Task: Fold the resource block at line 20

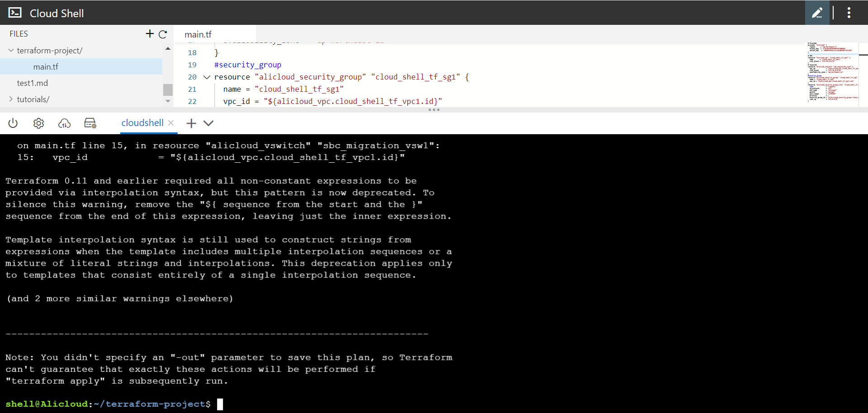Action: [x=207, y=77]
